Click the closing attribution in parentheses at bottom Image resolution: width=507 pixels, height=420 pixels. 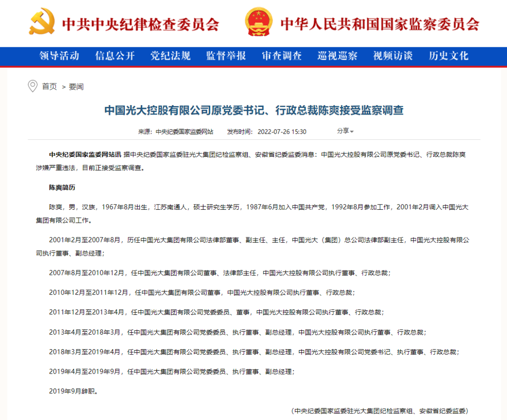tap(380, 411)
